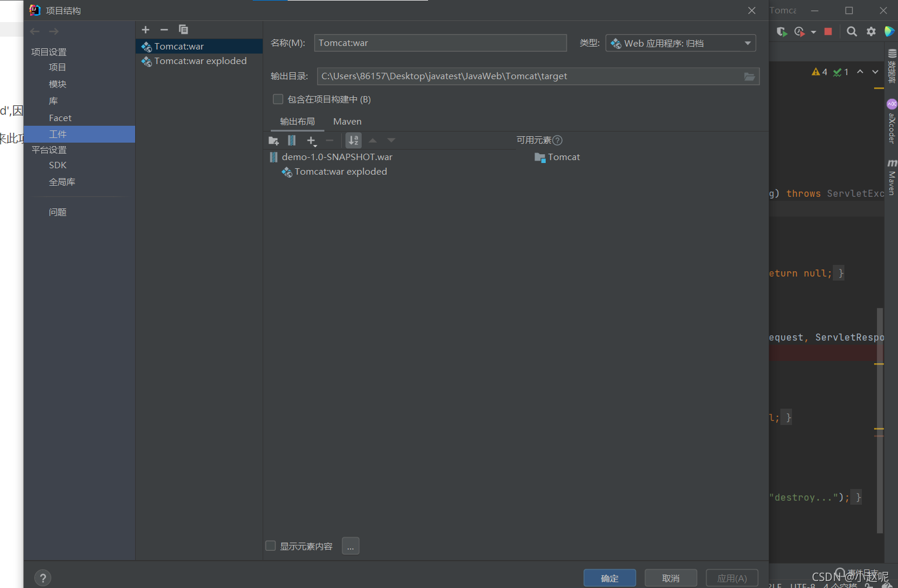This screenshot has height=588, width=898.
Task: Open help for available elements
Action: (557, 140)
